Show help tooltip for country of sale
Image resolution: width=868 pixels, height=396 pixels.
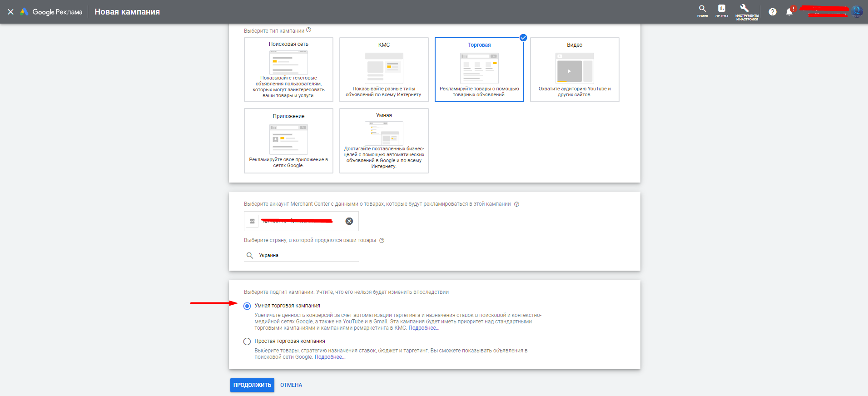click(x=382, y=241)
